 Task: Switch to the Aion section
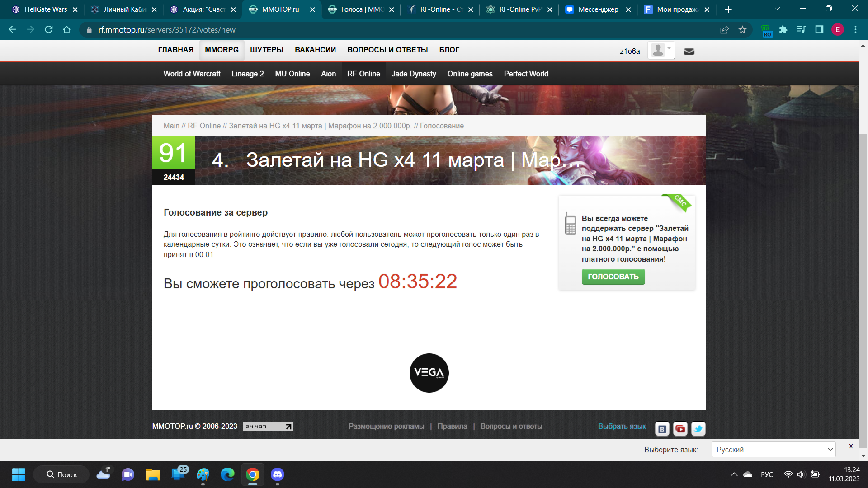click(x=328, y=74)
